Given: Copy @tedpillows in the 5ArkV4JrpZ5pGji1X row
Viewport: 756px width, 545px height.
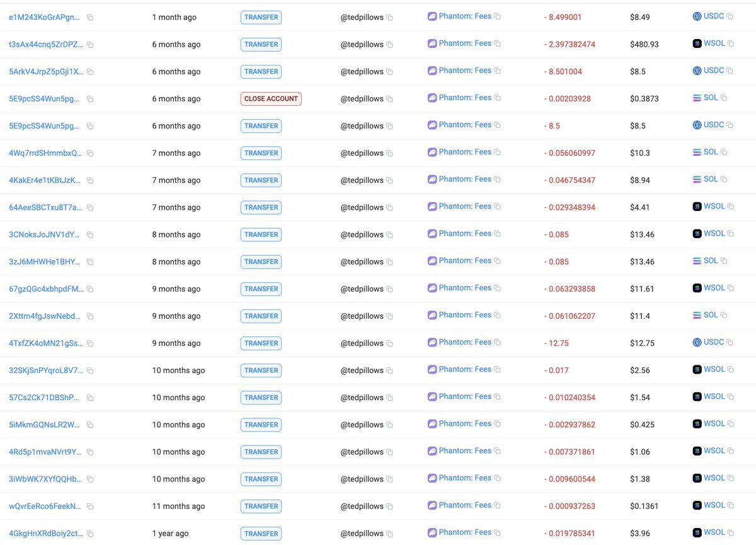Looking at the screenshot, I should pyautogui.click(x=389, y=72).
